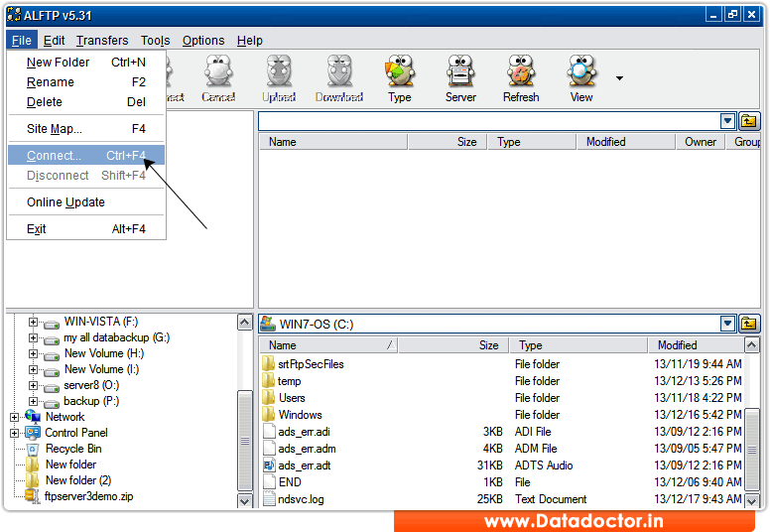Click the Recycle Bin icon in tree
The height and width of the screenshot is (532, 770).
pyautogui.click(x=33, y=449)
